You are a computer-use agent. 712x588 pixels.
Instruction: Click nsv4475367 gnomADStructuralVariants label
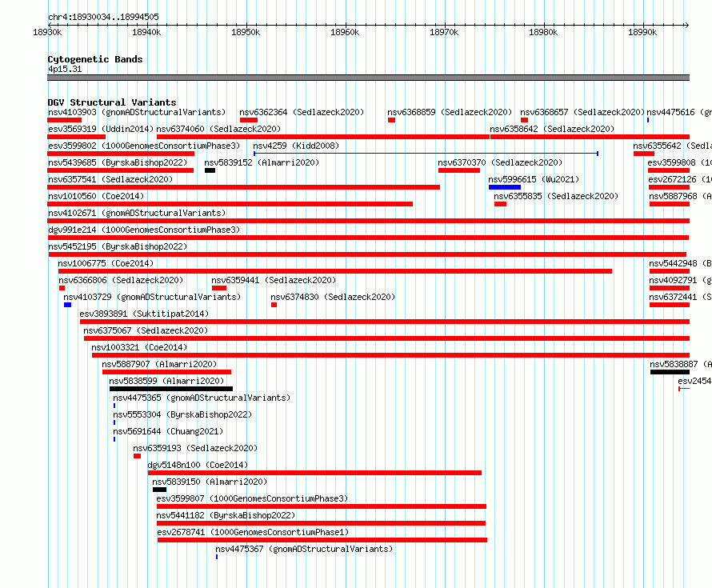[x=304, y=549]
